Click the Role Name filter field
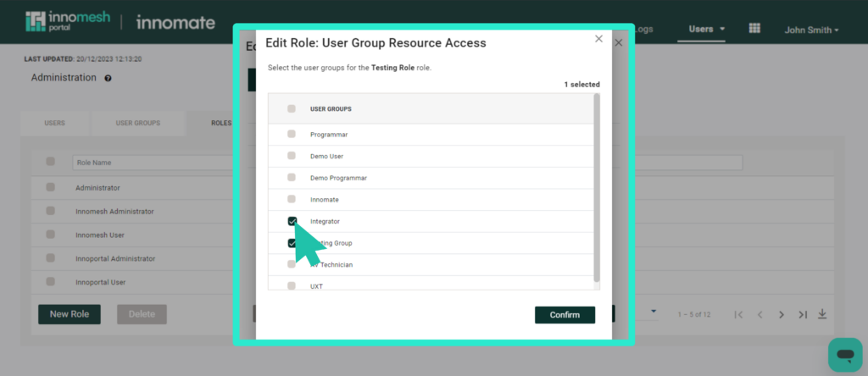Image resolution: width=868 pixels, height=376 pixels. (x=153, y=163)
